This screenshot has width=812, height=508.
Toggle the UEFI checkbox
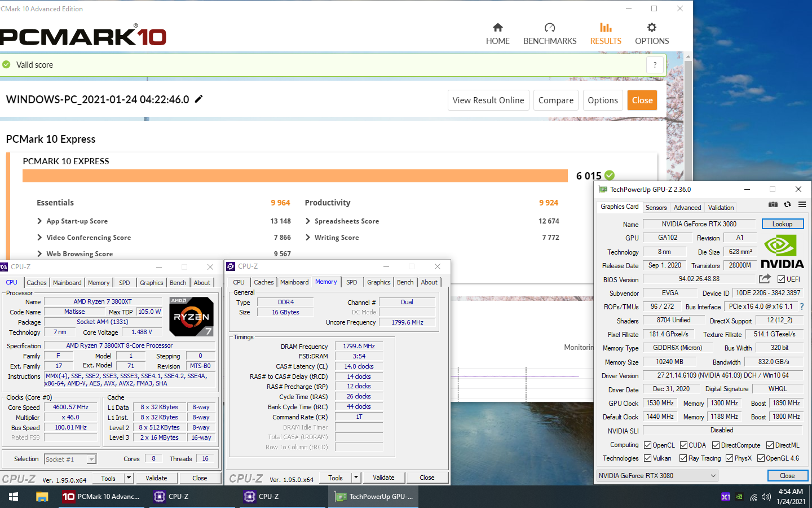point(781,279)
